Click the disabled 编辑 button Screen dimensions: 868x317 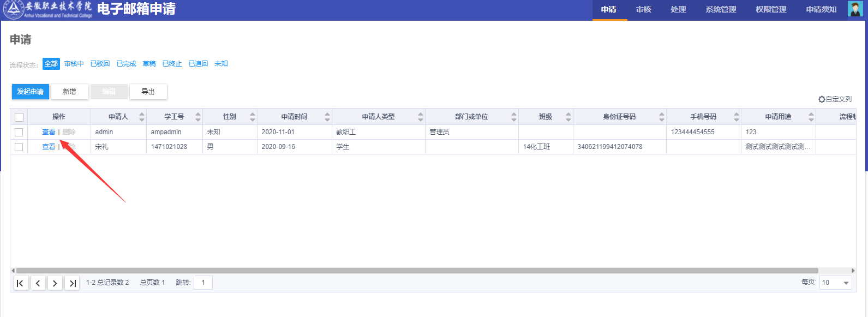109,92
